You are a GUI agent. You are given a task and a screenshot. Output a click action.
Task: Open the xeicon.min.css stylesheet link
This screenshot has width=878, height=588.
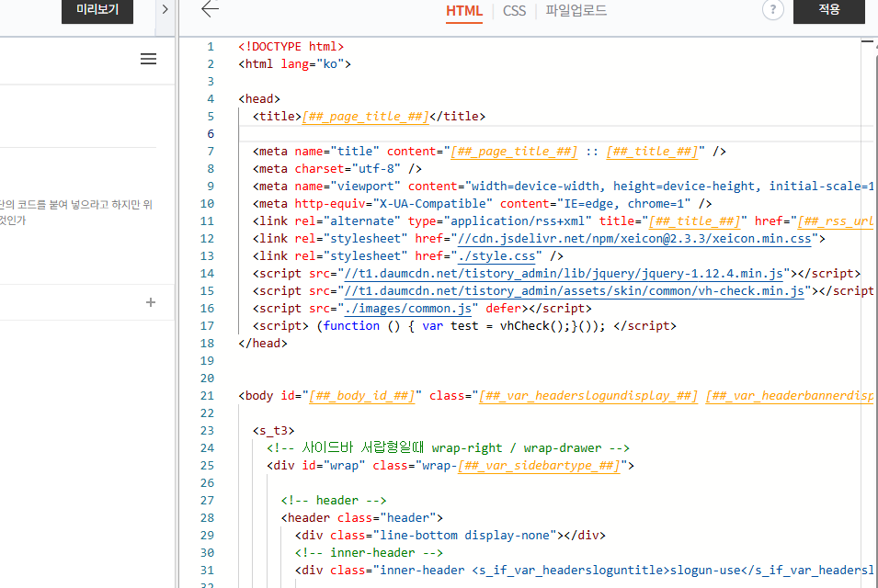633,239
